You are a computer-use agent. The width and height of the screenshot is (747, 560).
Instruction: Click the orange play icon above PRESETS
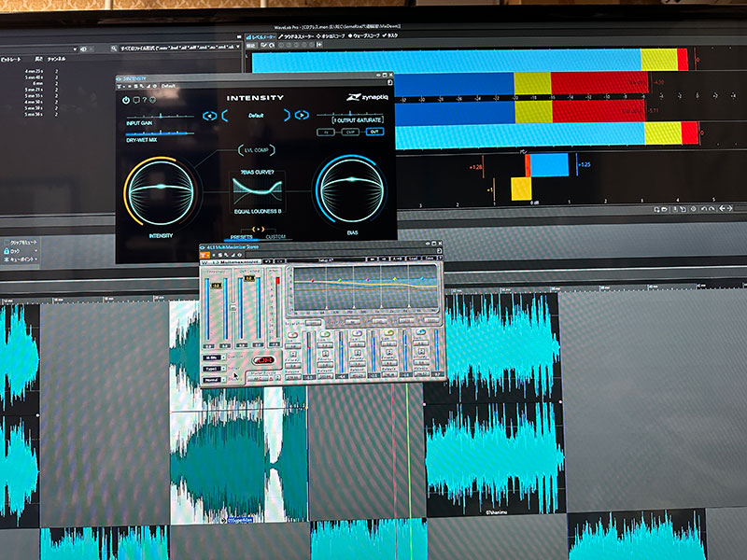coord(259,229)
